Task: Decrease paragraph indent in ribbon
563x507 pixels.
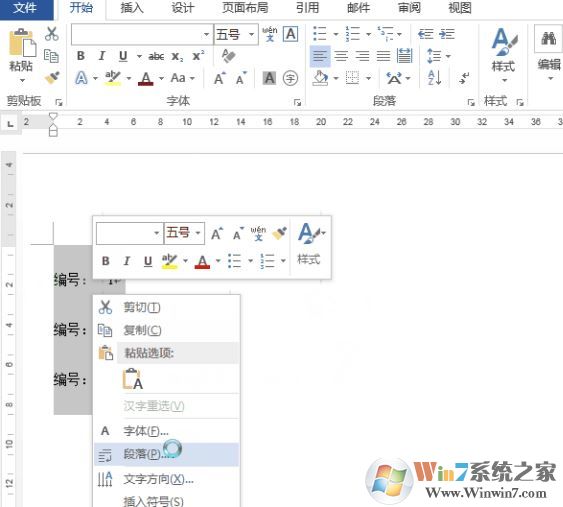Action: point(426,34)
